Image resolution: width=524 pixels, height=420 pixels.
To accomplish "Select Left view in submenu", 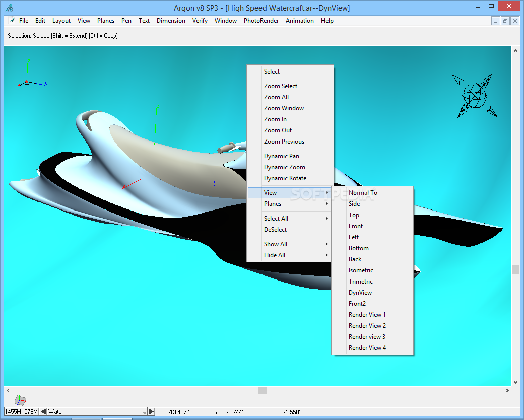I will (x=372, y=237).
